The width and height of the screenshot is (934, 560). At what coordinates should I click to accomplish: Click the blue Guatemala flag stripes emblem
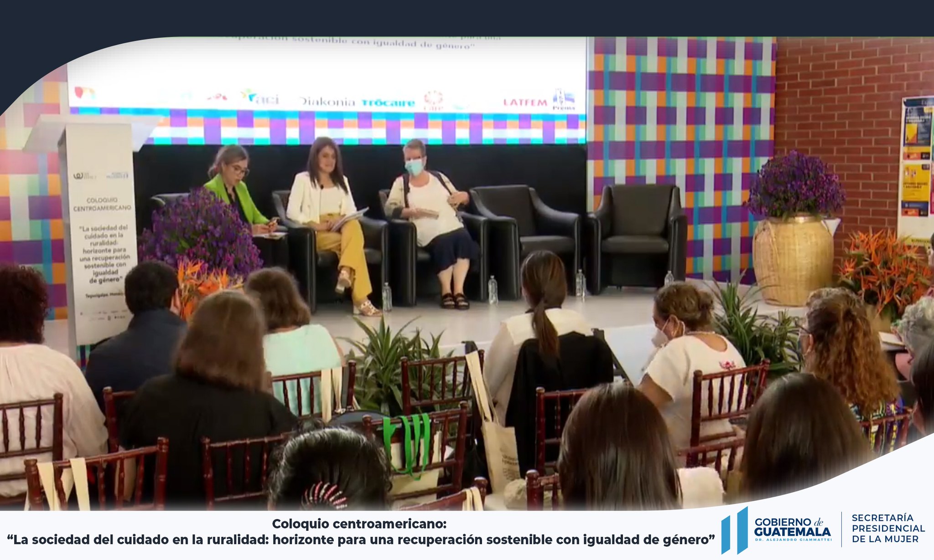click(735, 531)
